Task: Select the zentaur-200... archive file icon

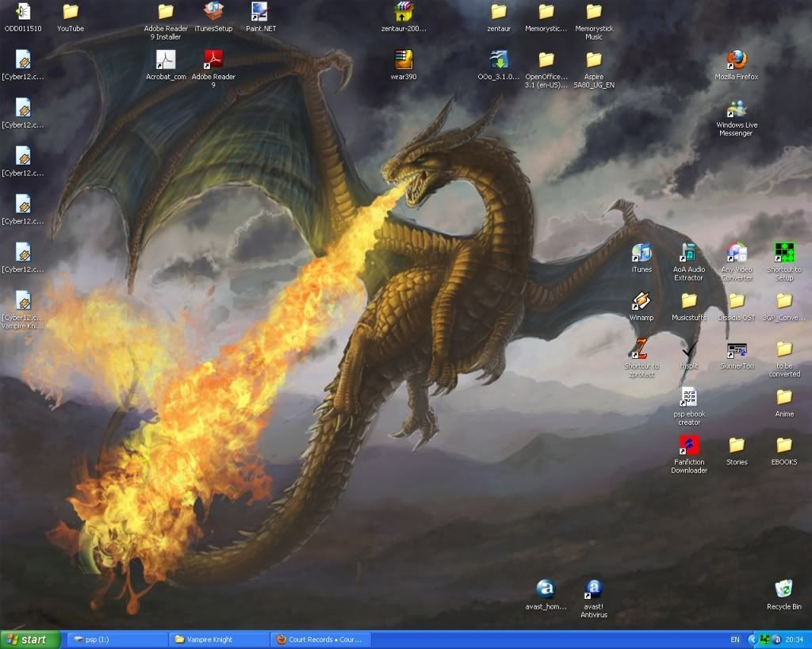Action: click(404, 12)
